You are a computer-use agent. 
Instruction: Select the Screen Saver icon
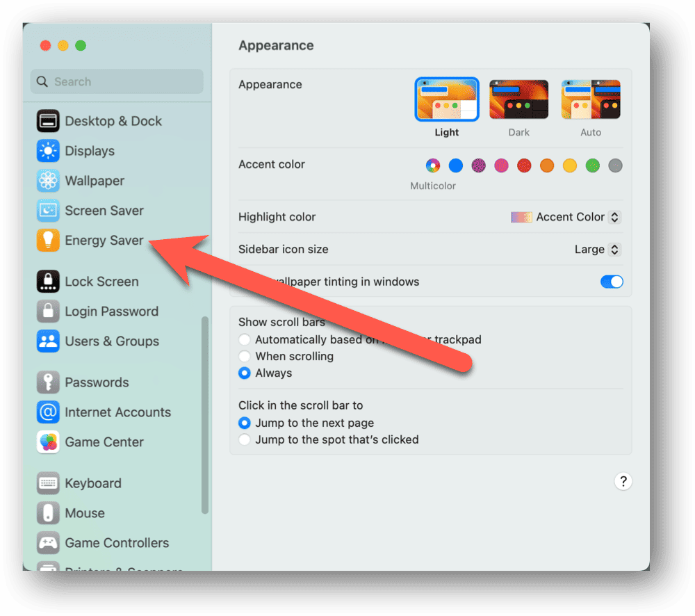pyautogui.click(x=48, y=210)
